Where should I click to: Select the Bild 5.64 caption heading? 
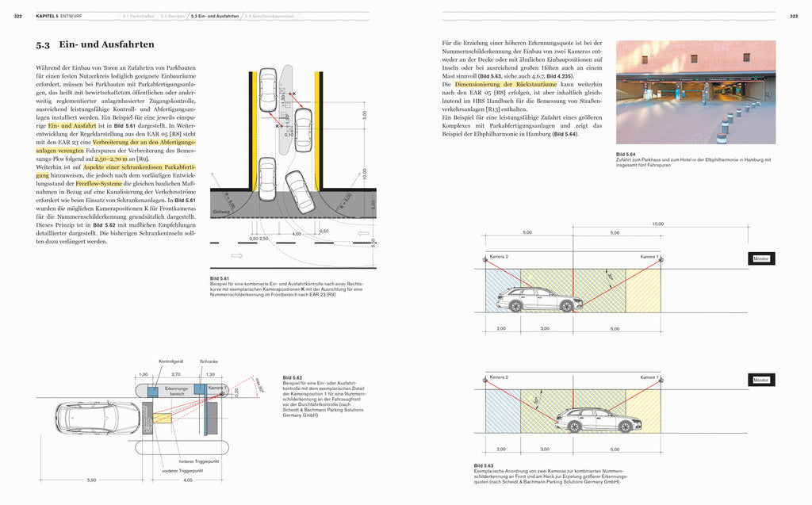pyautogui.click(x=627, y=154)
